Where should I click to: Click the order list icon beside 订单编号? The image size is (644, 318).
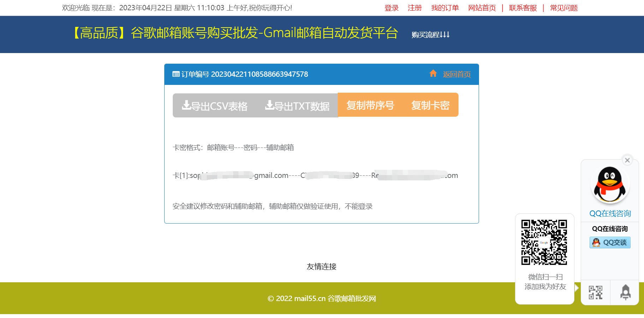176,74
